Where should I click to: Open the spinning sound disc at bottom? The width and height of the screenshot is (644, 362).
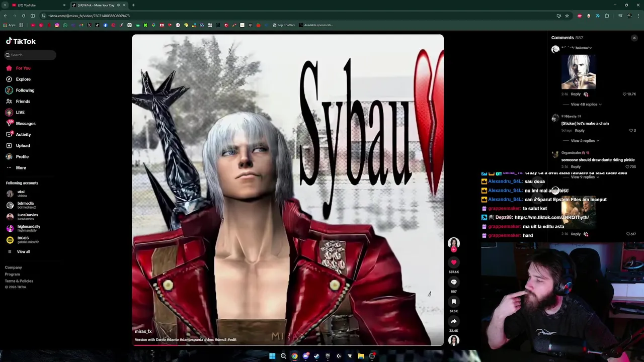pos(454,340)
